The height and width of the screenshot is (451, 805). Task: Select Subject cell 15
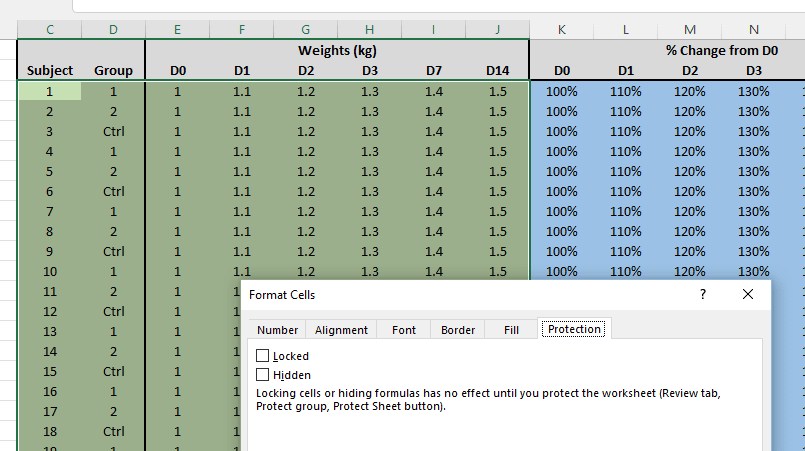point(50,371)
